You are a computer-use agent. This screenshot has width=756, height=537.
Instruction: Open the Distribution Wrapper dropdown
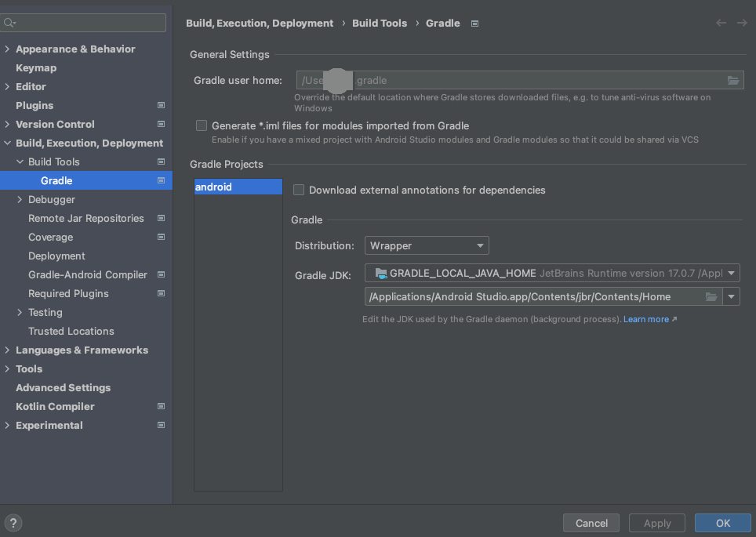coord(427,245)
